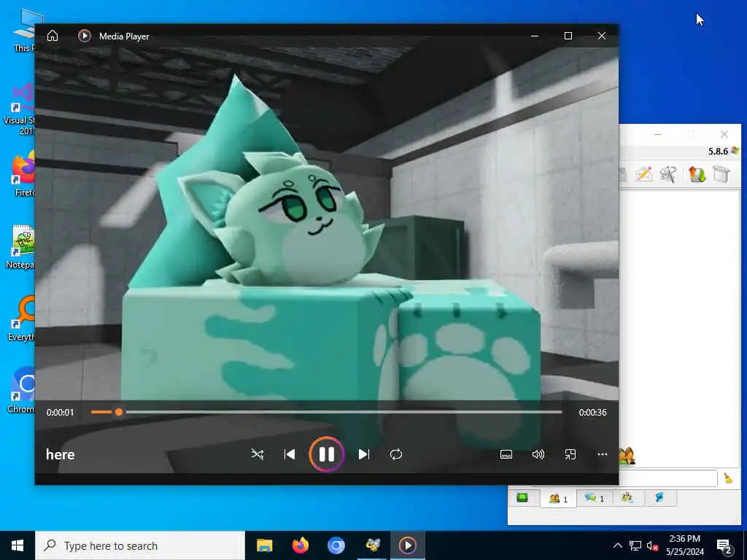Click the taskbar search box
The width and height of the screenshot is (747, 560).
click(x=140, y=545)
